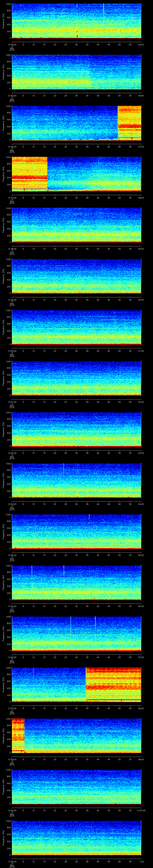This screenshot has height=868, width=153.
Task: Click the 12:46:00 start time label
Action: tap(12, 147)
